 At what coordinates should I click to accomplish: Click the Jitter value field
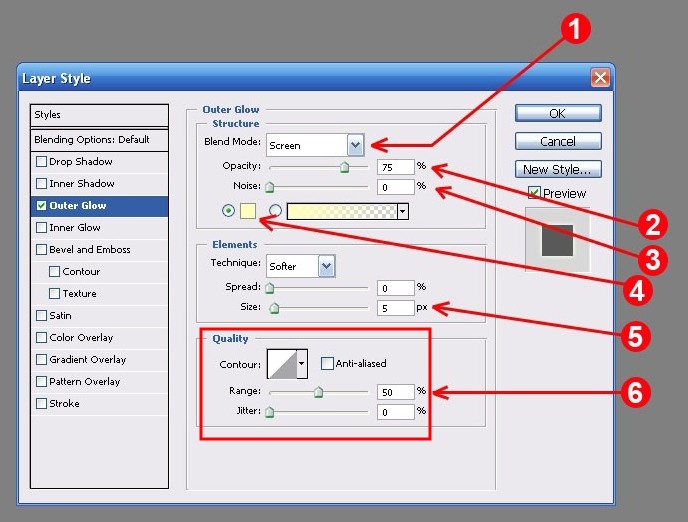point(395,412)
